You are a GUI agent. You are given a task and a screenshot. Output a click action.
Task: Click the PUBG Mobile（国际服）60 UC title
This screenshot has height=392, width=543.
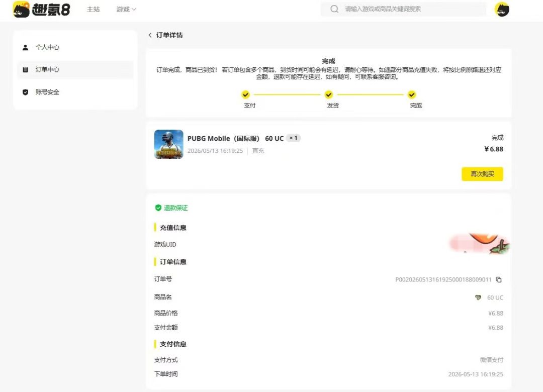point(235,139)
